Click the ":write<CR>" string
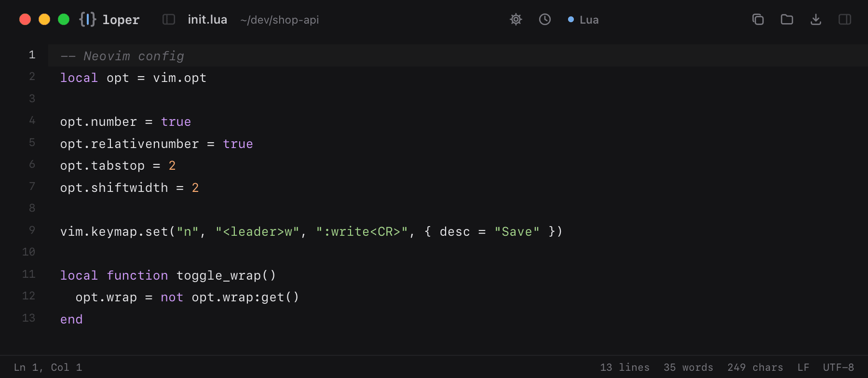Image resolution: width=868 pixels, height=378 pixels. pos(362,231)
